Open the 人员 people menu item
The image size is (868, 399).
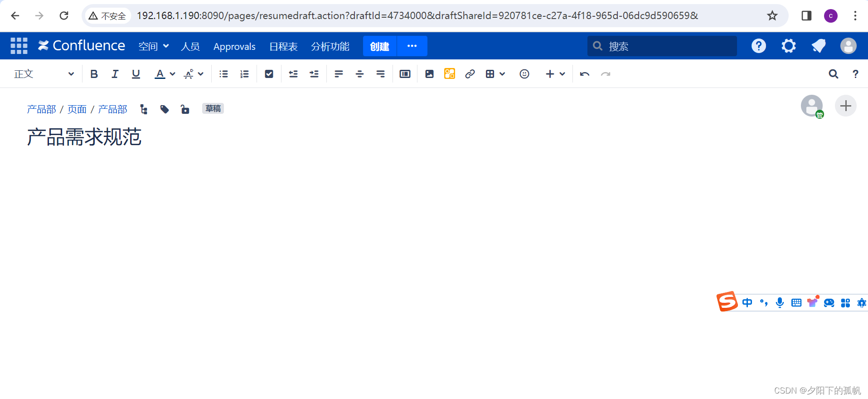coord(190,46)
